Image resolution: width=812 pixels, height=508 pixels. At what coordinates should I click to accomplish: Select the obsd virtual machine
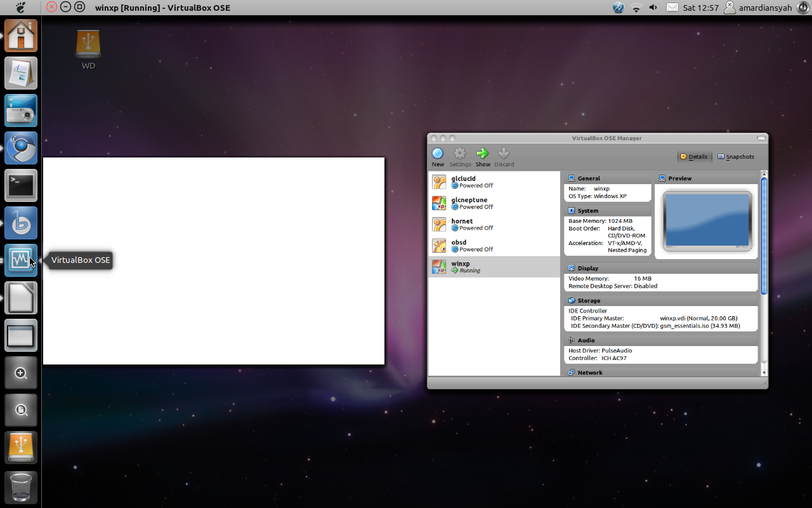pos(494,246)
